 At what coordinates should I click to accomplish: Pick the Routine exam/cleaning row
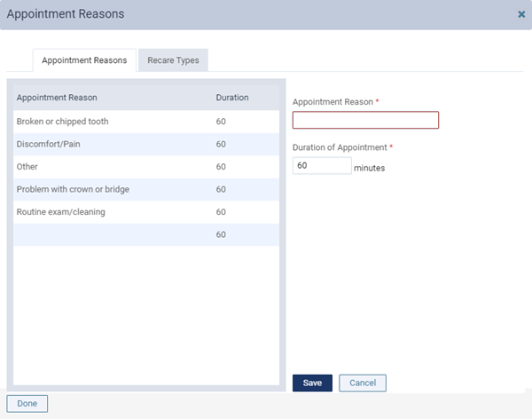146,212
